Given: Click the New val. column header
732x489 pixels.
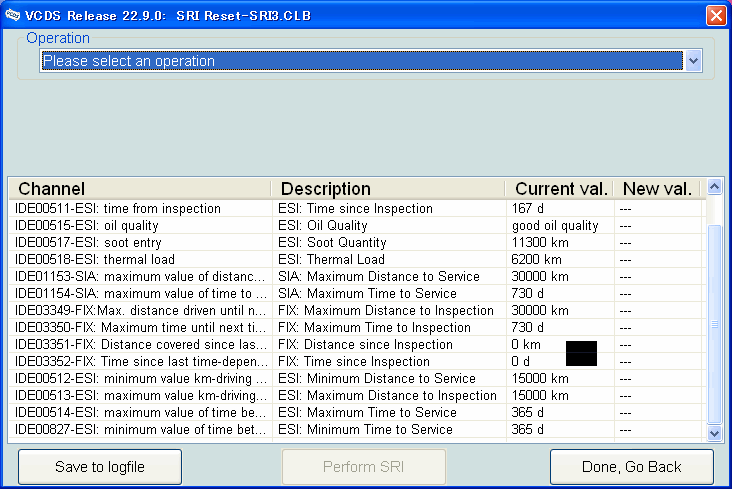Looking at the screenshot, I should point(657,189).
